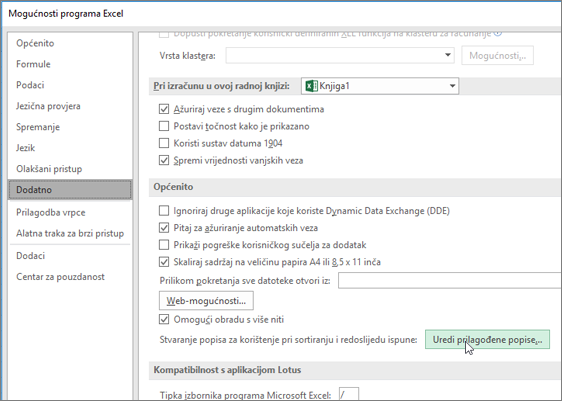Select Formule in the sidebar

[33, 64]
